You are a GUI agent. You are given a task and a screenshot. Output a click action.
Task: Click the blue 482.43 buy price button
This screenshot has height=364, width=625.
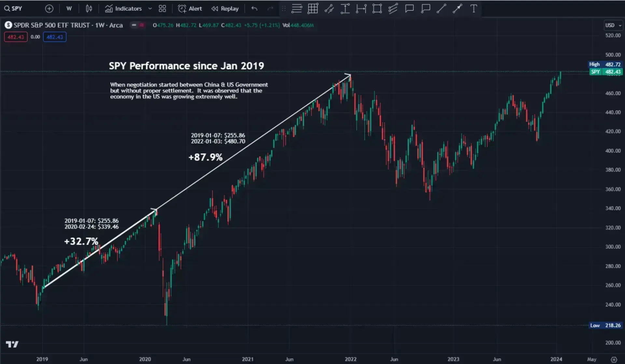(55, 37)
